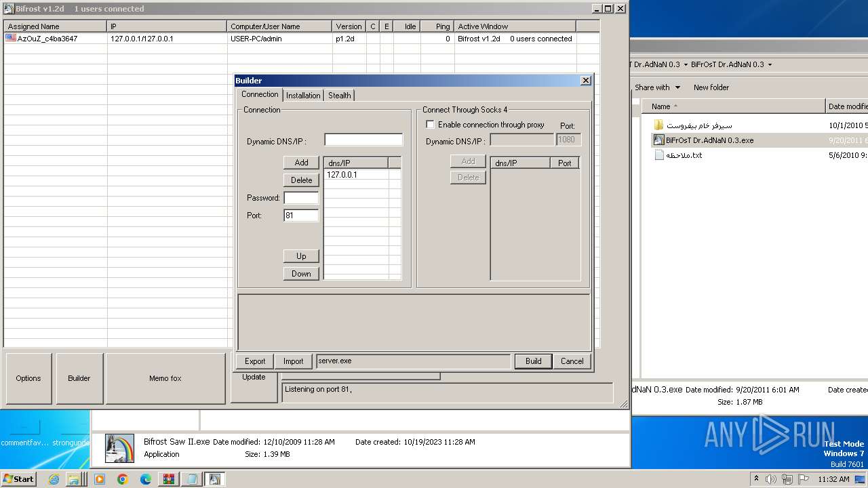Open Windows Media Player from taskbar
Image resolution: width=868 pixels, height=488 pixels.
100,479
